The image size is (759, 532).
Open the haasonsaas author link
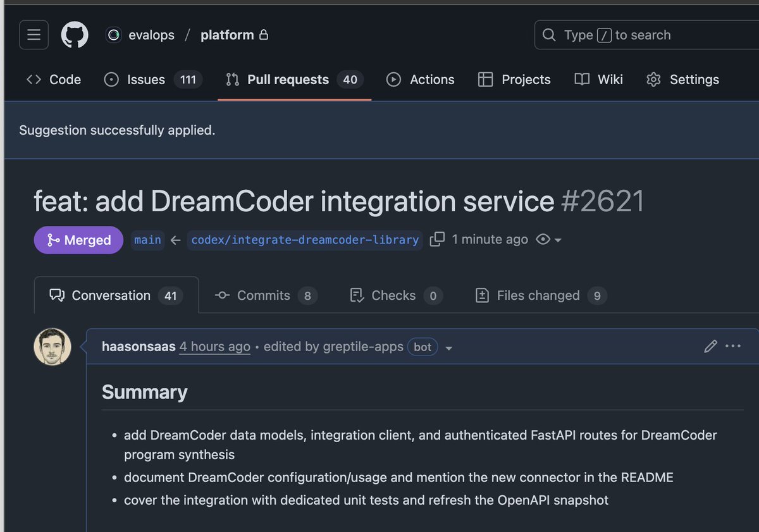(x=139, y=347)
